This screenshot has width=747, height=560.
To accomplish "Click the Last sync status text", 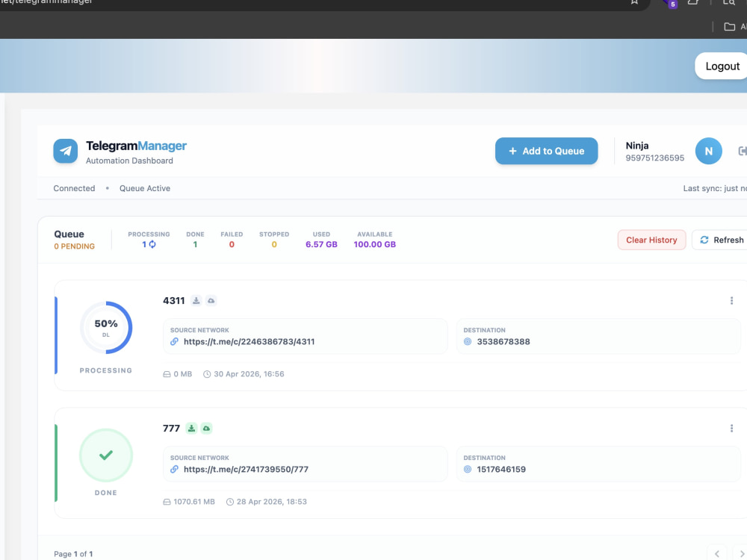I will click(x=715, y=188).
